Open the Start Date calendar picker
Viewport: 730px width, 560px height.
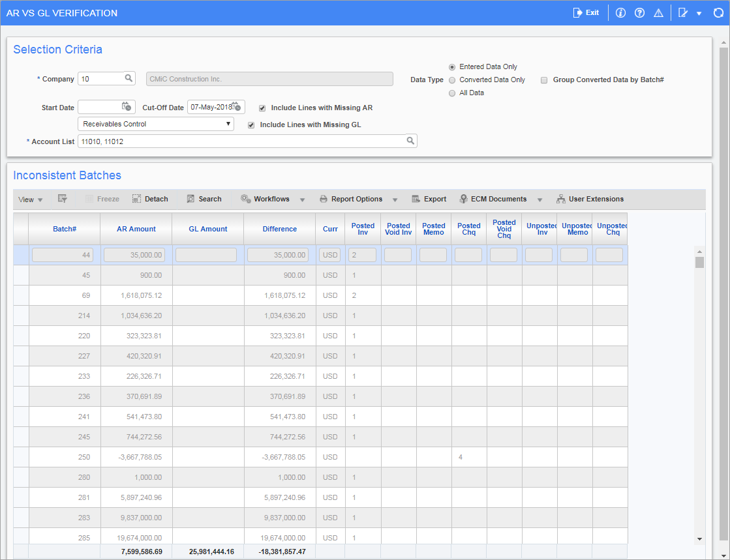coord(126,107)
